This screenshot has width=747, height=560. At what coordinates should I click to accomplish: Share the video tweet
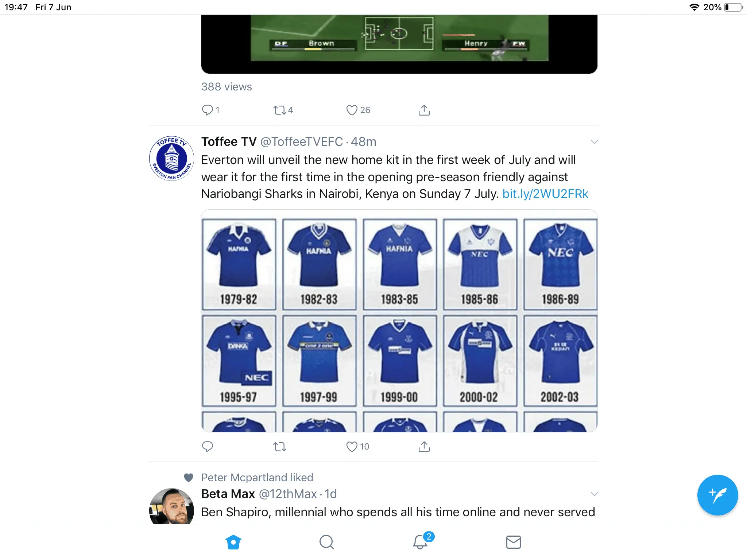coord(424,110)
